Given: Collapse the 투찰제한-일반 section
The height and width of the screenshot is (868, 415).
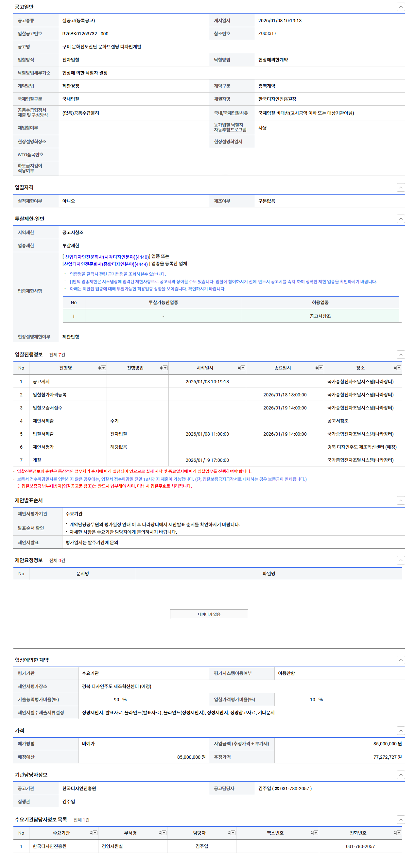Looking at the screenshot, I should [x=401, y=219].
